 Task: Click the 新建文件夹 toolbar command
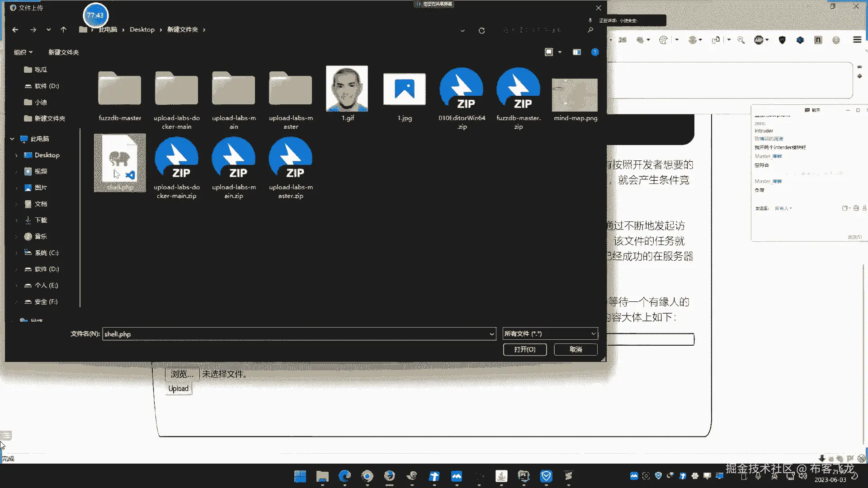coord(63,52)
